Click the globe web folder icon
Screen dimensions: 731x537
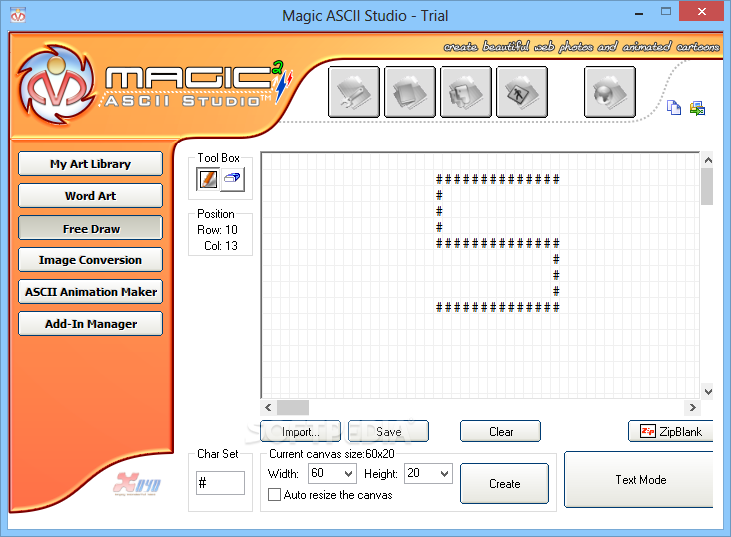click(610, 92)
